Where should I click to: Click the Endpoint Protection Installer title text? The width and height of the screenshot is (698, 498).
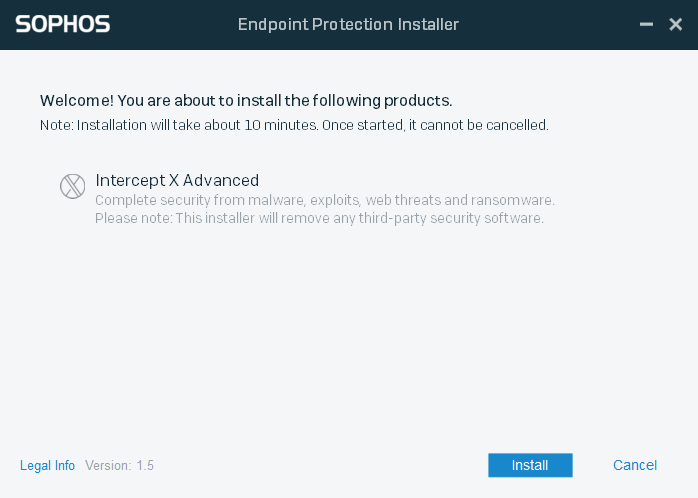point(348,24)
